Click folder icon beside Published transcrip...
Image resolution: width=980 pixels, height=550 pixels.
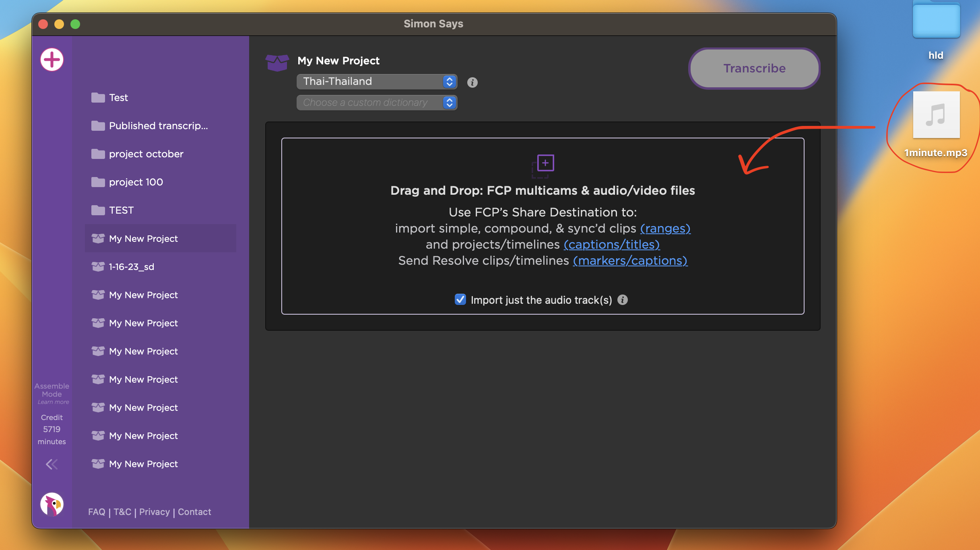pos(98,126)
